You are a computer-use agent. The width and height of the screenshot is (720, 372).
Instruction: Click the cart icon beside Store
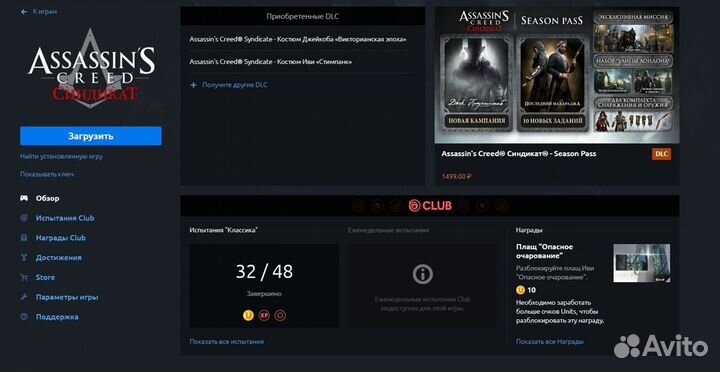(24, 277)
